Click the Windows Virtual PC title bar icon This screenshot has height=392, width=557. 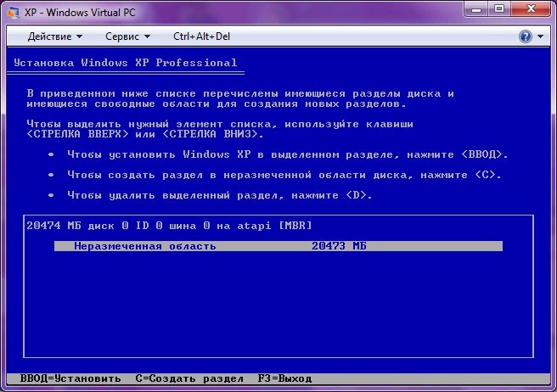coord(13,13)
